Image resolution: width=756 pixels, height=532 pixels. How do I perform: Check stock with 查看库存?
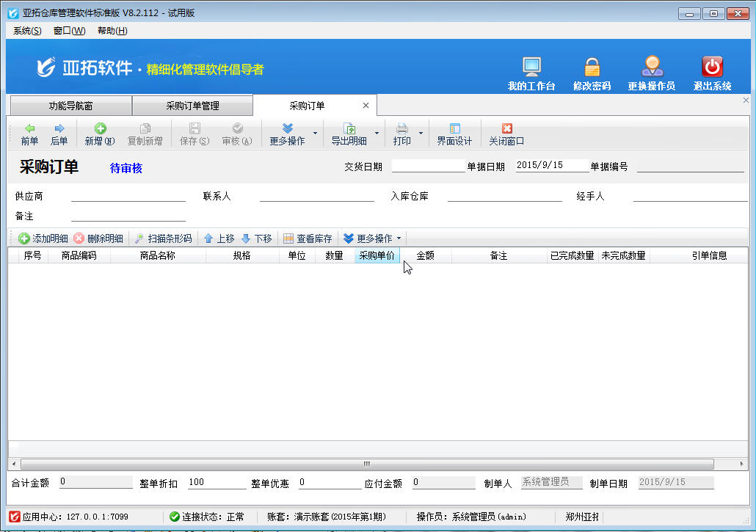coord(308,238)
